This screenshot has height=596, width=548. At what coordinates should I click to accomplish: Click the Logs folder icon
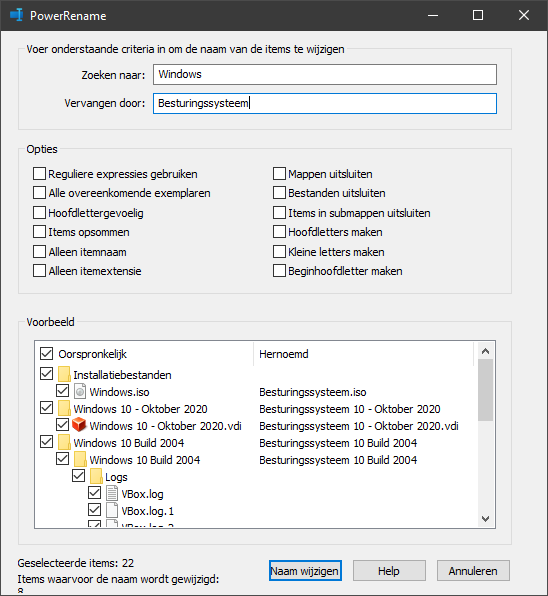tap(96, 476)
